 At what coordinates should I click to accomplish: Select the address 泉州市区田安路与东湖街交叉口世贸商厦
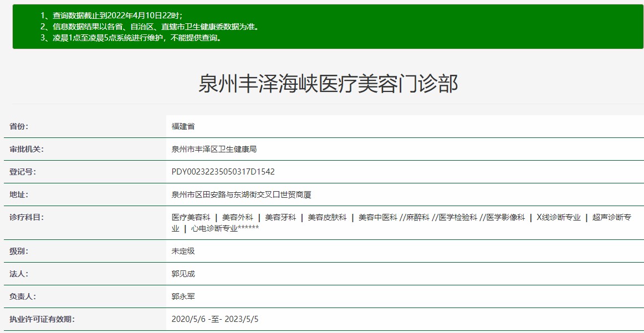[237, 195]
